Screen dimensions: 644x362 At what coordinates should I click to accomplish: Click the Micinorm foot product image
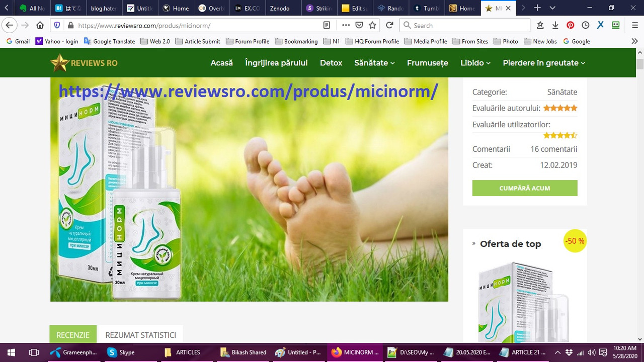249,190
